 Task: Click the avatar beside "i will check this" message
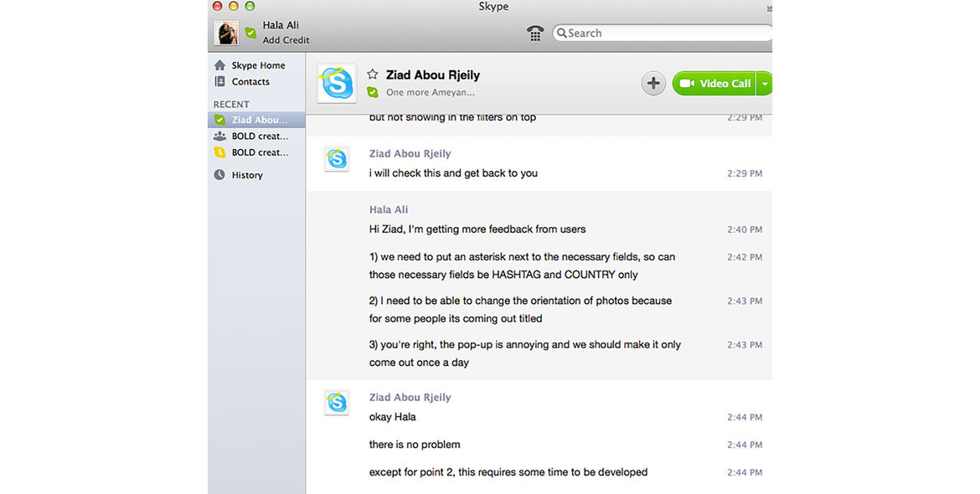point(337,158)
